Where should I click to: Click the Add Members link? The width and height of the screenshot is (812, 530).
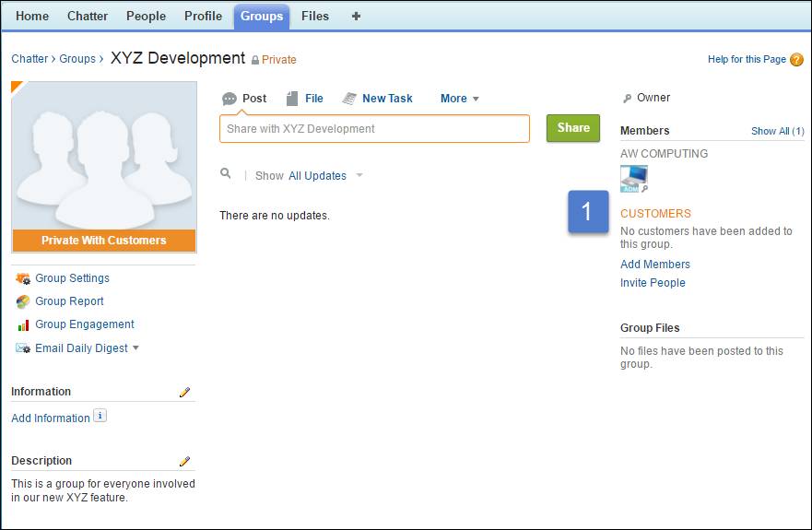(655, 265)
